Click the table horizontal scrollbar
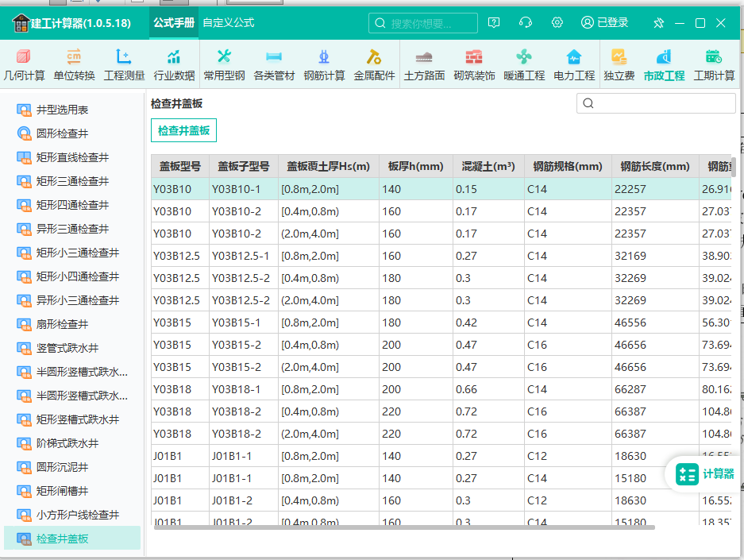The image size is (744, 560). click(x=404, y=527)
